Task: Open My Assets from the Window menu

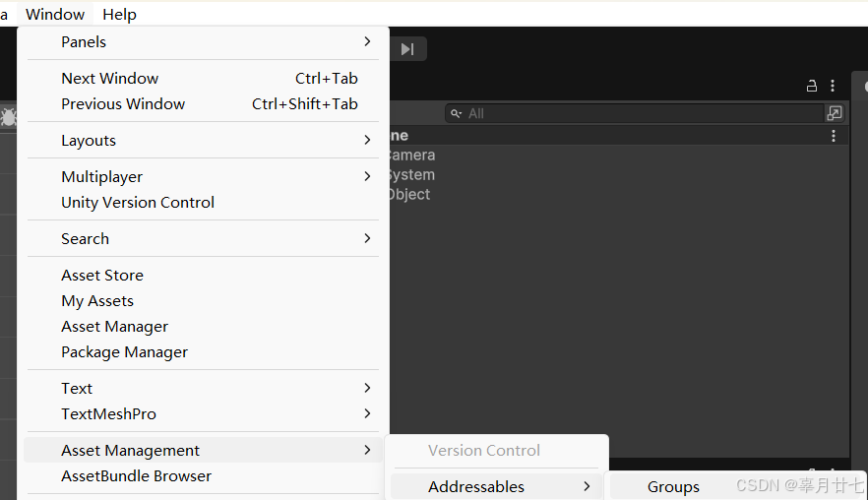Action: [204, 301]
